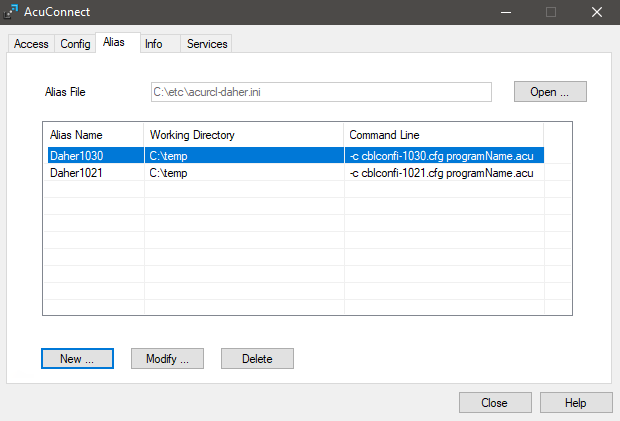Screen dimensions: 620x421
Task: Switch to the Access tab
Action: pyautogui.click(x=31, y=44)
